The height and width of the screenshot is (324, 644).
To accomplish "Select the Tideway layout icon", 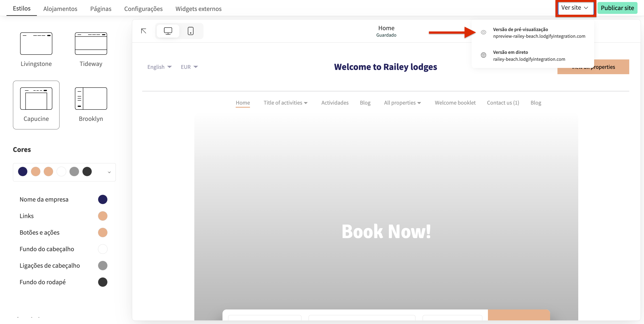I will pos(91,44).
